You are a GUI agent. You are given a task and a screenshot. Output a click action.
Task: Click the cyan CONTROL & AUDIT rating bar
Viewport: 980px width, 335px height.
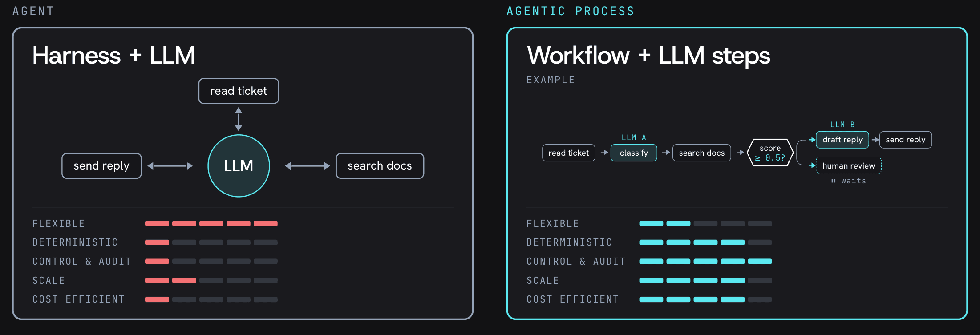[x=705, y=262]
